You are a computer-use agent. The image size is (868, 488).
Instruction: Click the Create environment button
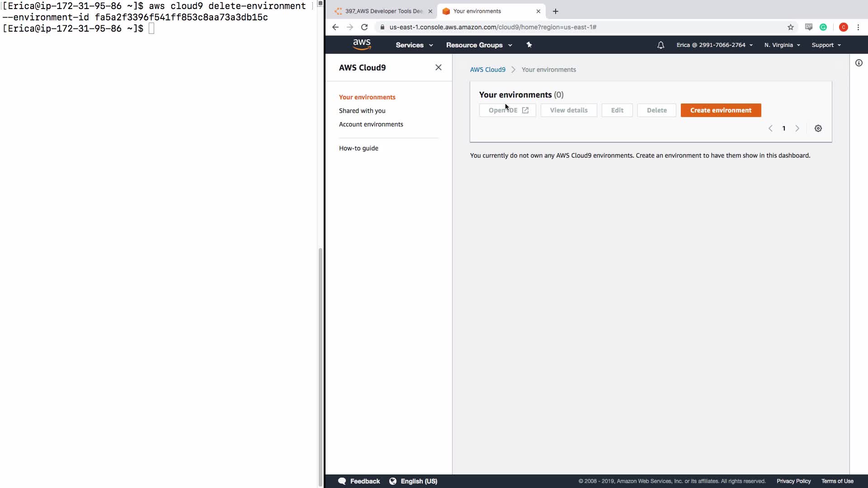click(721, 110)
